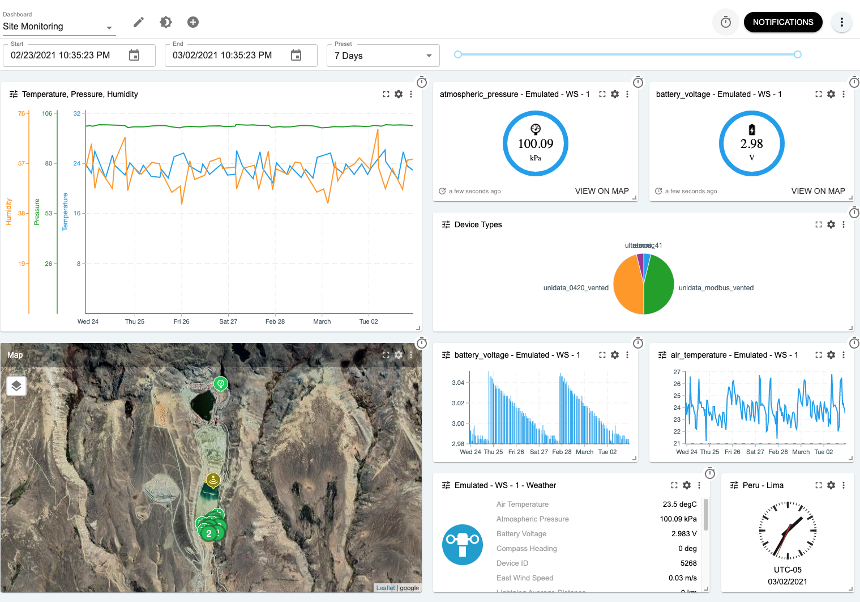This screenshot has height=602, width=860.
Task: Edit the dashboard with the pencil icon
Action: click(x=137, y=21)
